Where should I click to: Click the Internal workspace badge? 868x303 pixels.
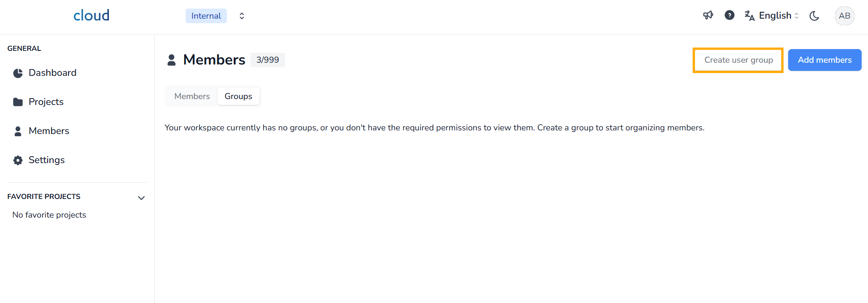click(x=206, y=16)
